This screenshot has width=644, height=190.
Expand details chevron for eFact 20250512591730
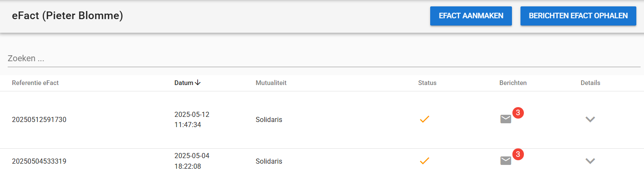(x=590, y=119)
